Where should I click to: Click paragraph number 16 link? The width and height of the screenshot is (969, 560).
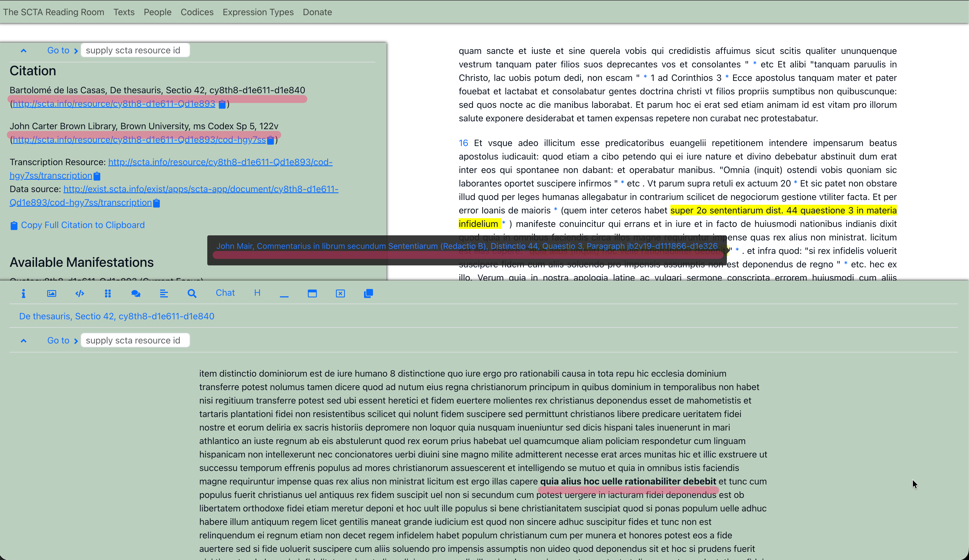[x=463, y=143]
